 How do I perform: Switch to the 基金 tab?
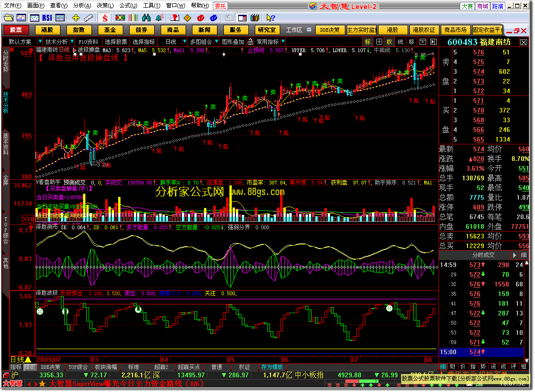click(110, 30)
